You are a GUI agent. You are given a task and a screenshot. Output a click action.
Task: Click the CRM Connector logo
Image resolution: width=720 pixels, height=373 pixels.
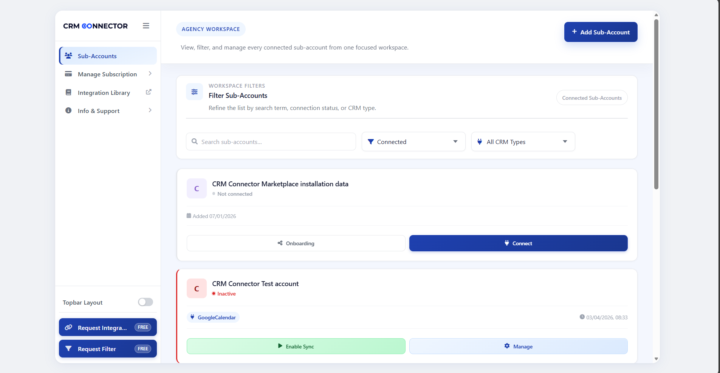point(96,26)
